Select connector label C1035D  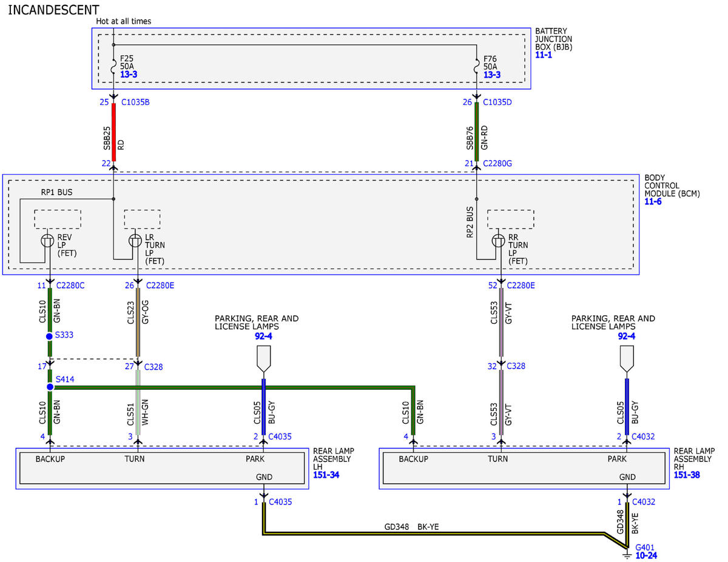pyautogui.click(x=497, y=102)
